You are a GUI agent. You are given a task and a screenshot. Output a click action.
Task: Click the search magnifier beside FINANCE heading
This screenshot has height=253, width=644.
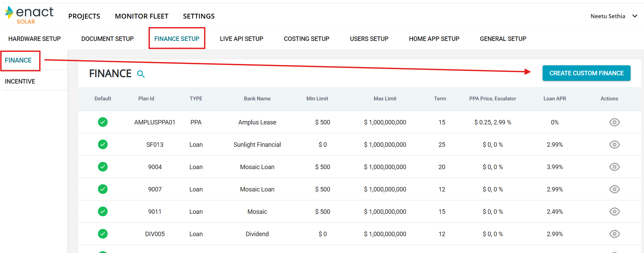click(x=141, y=74)
